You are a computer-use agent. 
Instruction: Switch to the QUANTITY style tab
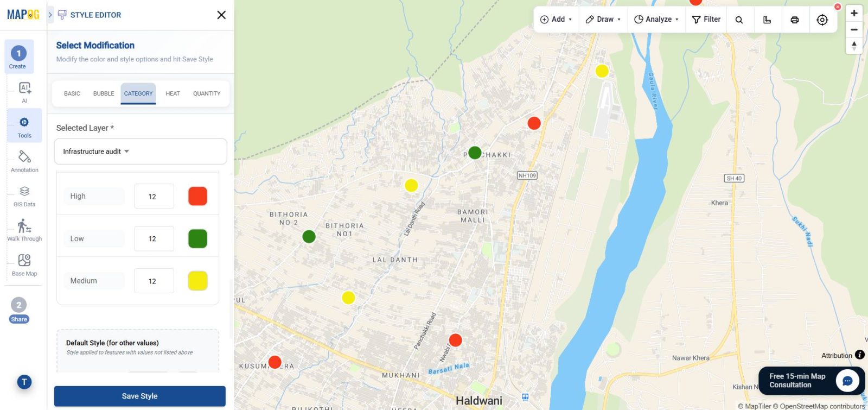click(207, 93)
